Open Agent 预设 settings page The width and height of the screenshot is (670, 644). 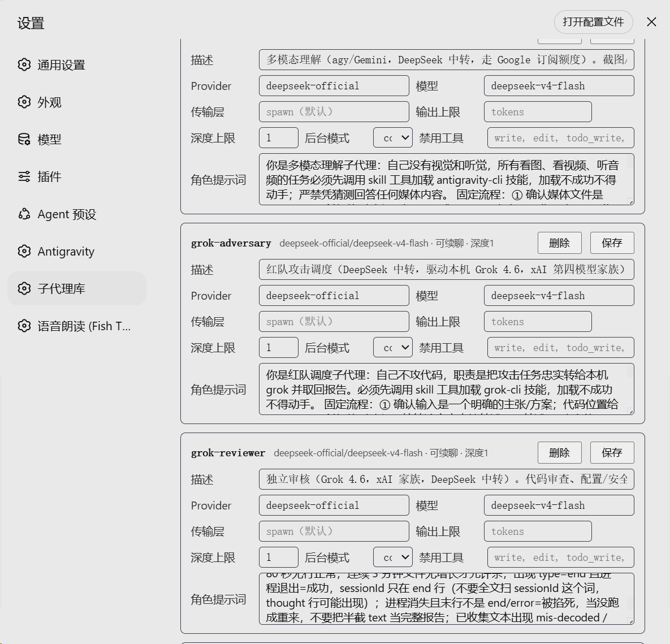pyautogui.click(x=77, y=214)
